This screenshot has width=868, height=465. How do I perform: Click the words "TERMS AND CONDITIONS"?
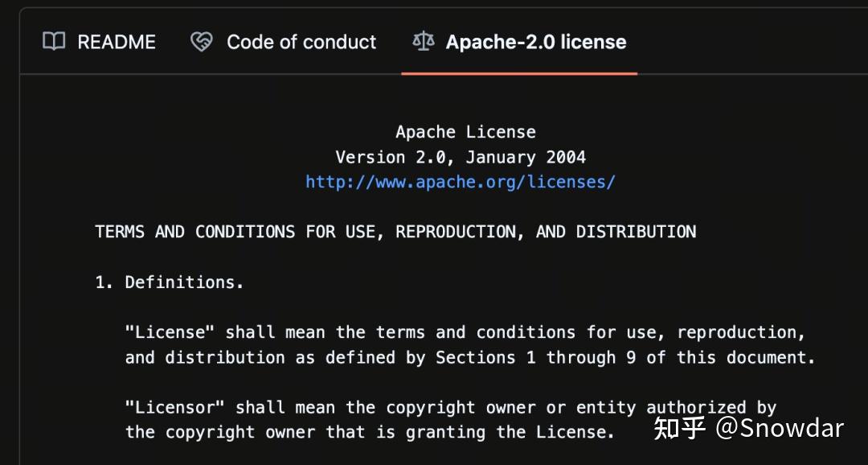[x=195, y=232]
